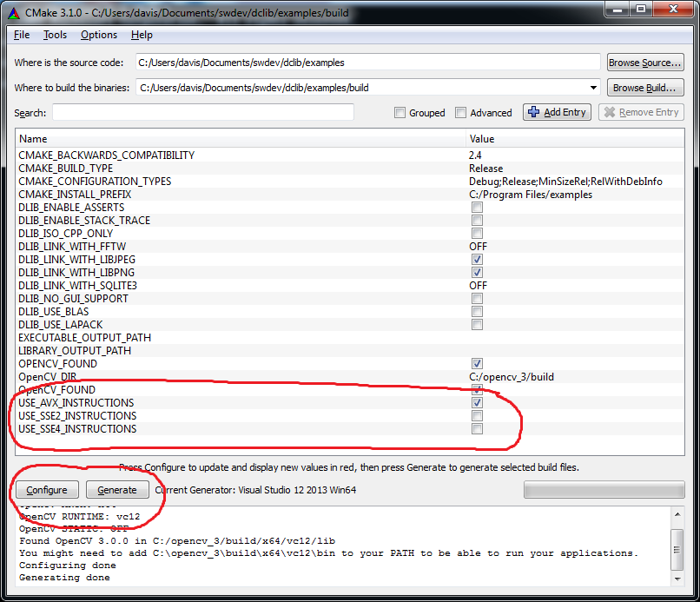Expand the build binaries path dropdown

594,88
